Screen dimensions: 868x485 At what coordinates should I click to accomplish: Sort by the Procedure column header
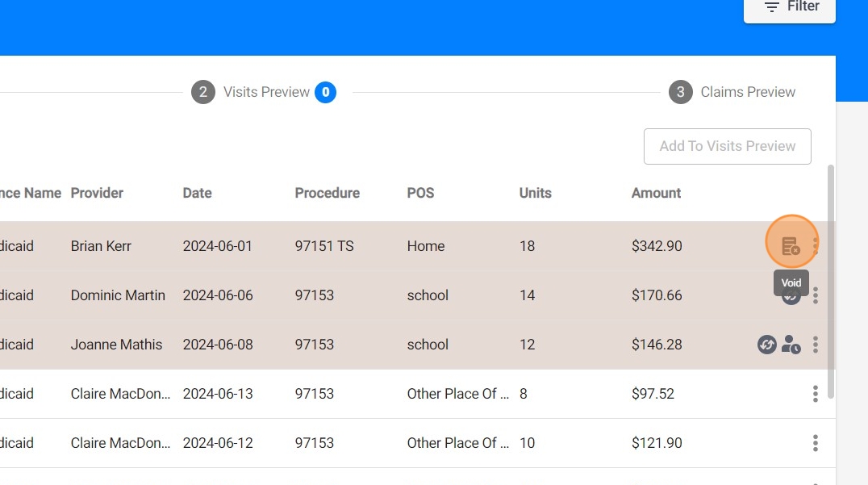point(328,193)
